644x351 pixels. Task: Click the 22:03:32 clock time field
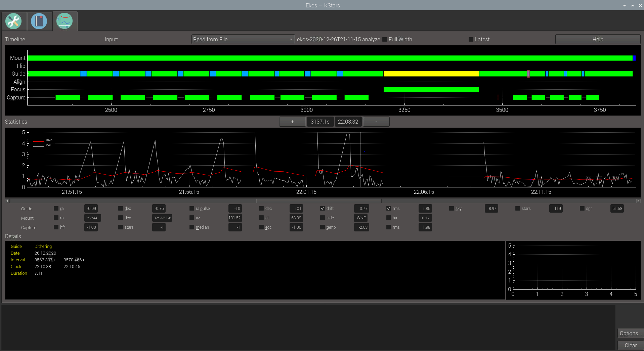pyautogui.click(x=348, y=122)
